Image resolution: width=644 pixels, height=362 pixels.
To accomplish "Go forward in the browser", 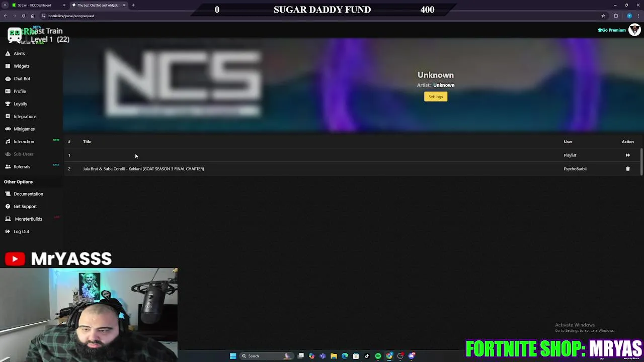I will coord(14,16).
